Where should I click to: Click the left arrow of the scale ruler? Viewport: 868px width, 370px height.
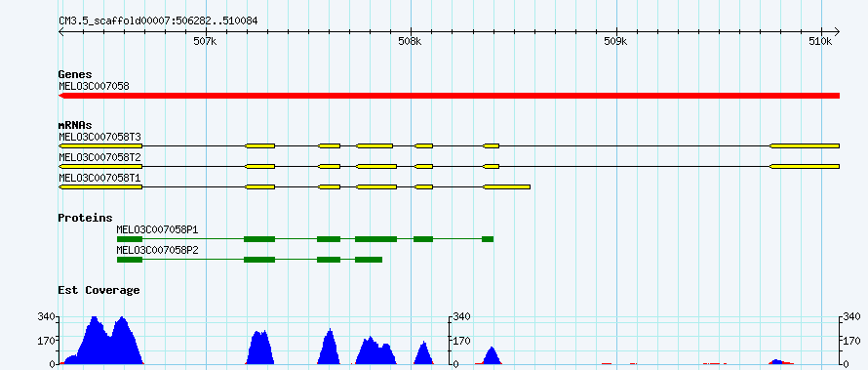pos(61,31)
